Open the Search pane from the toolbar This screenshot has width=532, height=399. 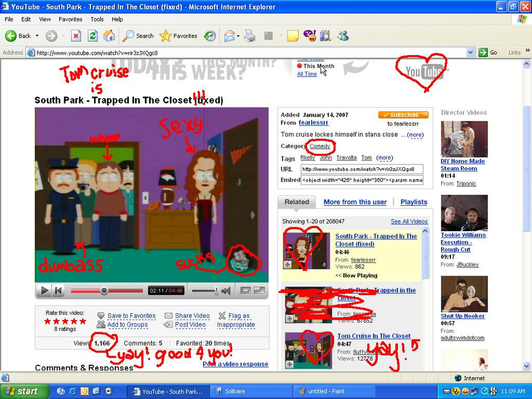click(137, 35)
